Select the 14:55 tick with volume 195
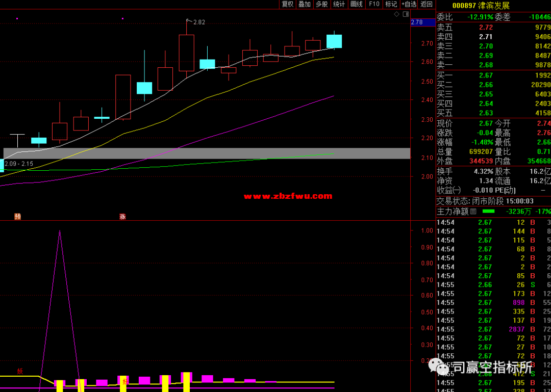The width and height of the screenshot is (551, 392). (x=493, y=383)
